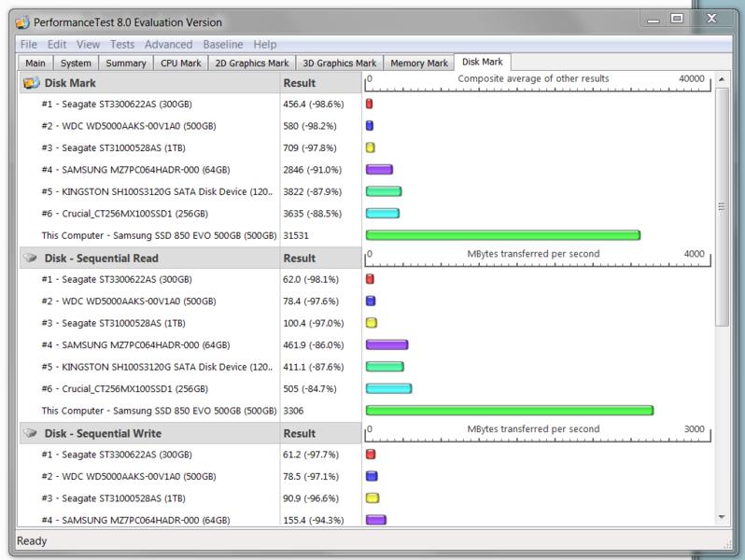745x560 pixels.
Task: Open the Advanced menu
Action: 169,44
